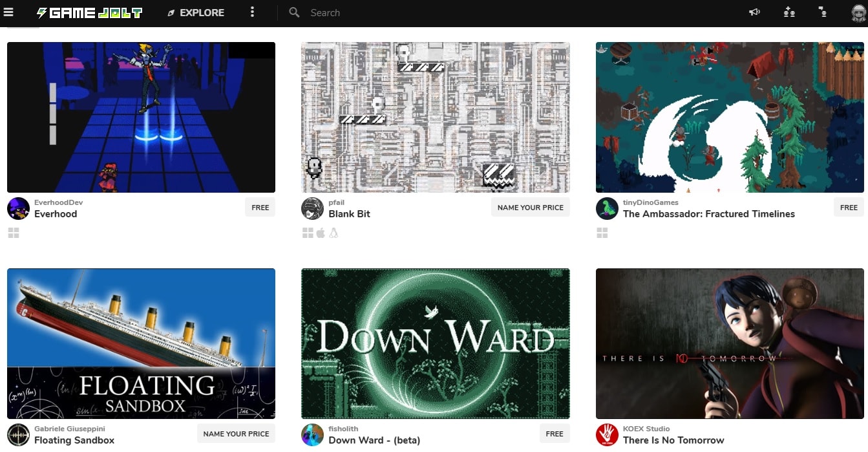The height and width of the screenshot is (452, 868).
Task: Click the Game Jolt logo
Action: [x=89, y=13]
